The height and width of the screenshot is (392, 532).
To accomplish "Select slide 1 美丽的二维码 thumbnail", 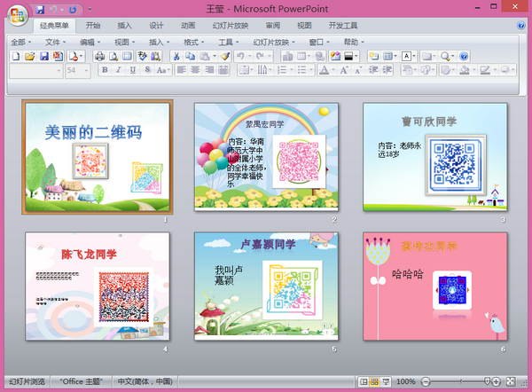I will click(x=98, y=157).
